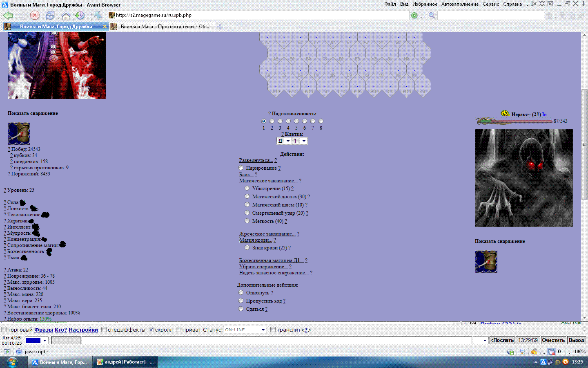Expand the Go button dropdown arrow
Screen dimensions: 588x368
(421, 17)
